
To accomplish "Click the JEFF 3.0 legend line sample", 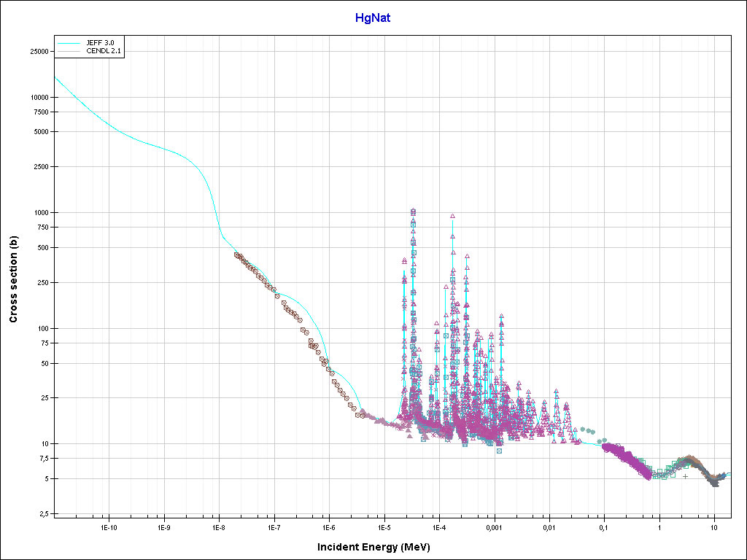I will coord(69,43).
